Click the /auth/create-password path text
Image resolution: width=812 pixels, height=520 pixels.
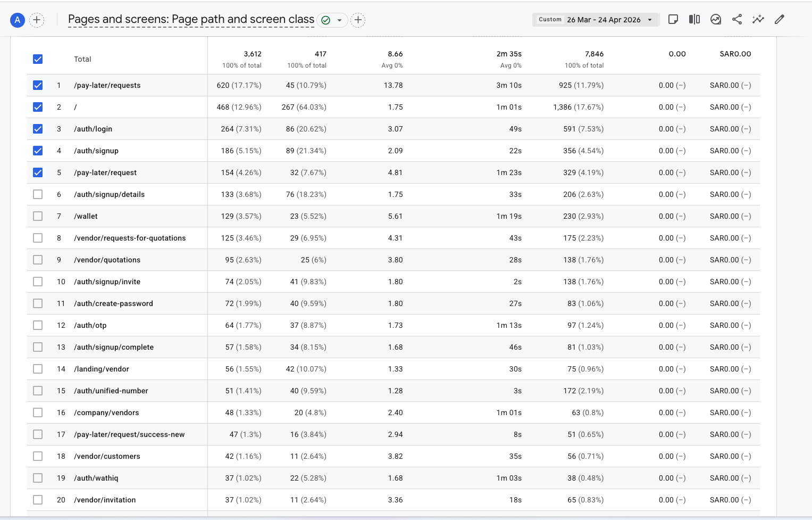(113, 303)
